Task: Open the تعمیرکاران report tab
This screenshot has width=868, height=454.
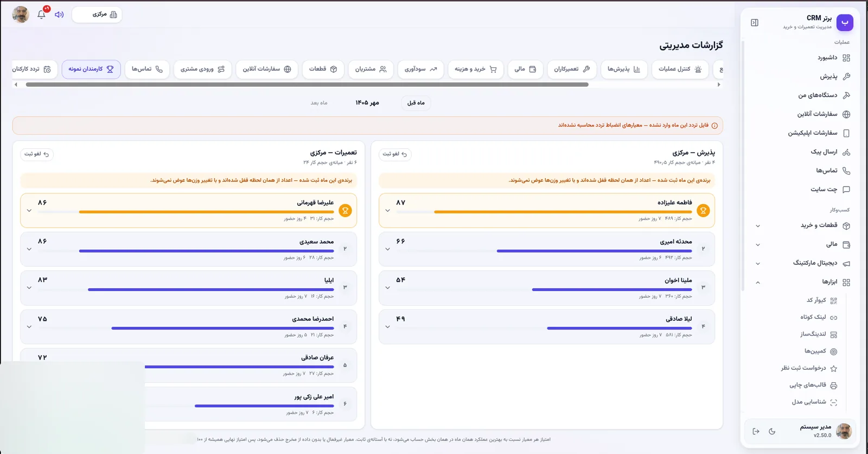Action: 572,70
